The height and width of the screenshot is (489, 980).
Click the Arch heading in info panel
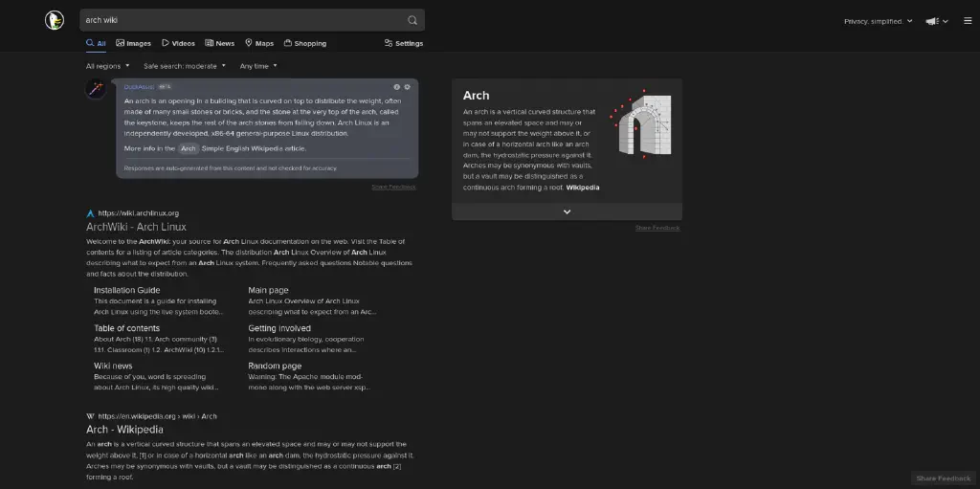(477, 96)
